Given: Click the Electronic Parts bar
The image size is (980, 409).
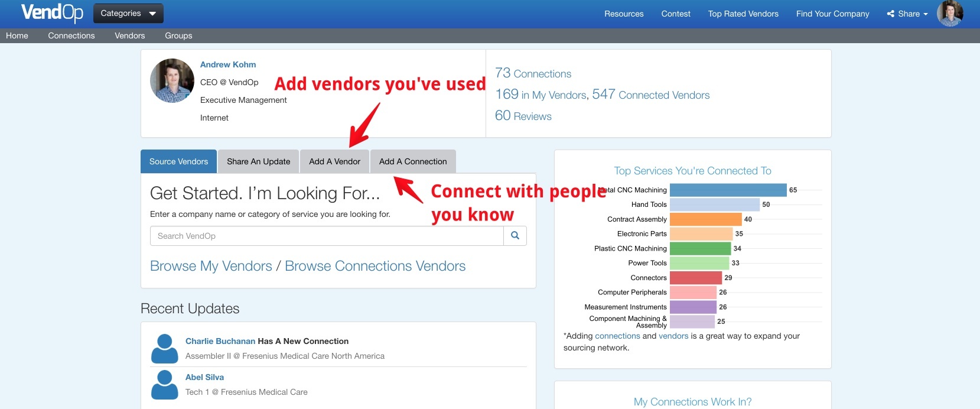Looking at the screenshot, I should pos(701,233).
